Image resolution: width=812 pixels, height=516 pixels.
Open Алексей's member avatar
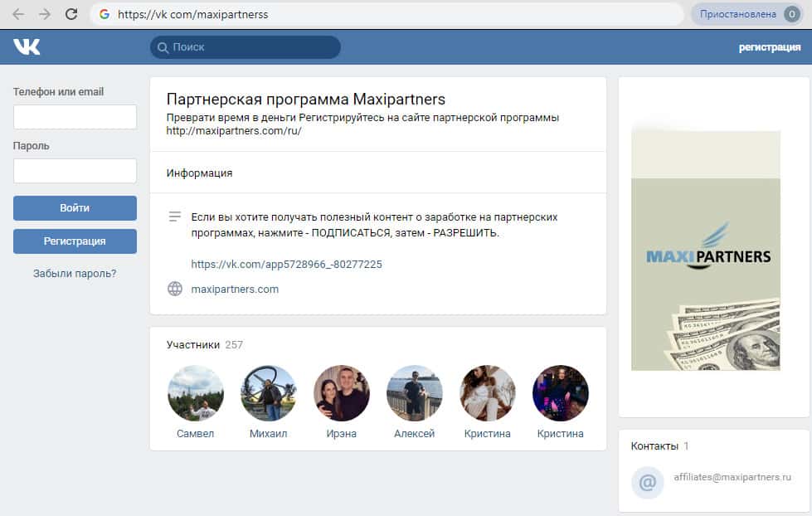click(415, 393)
